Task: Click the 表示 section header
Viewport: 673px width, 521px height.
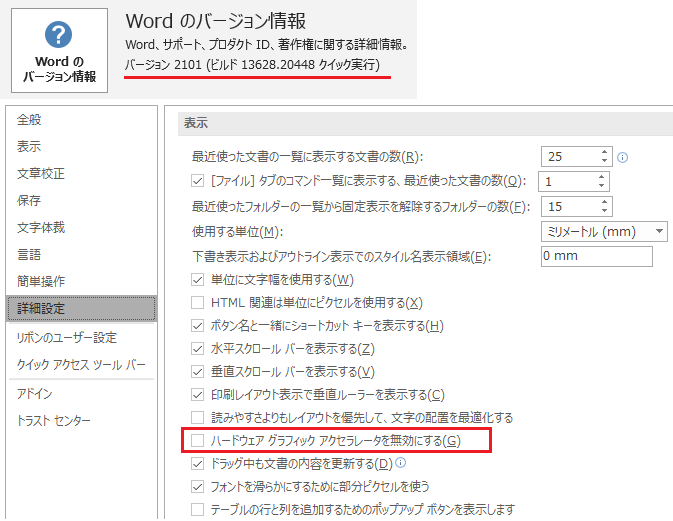Action: (196, 123)
